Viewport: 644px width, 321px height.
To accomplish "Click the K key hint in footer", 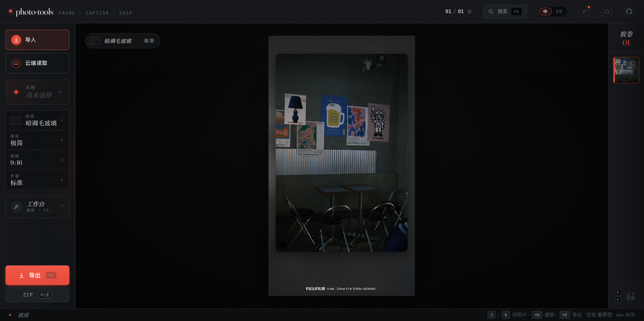I will (506, 315).
